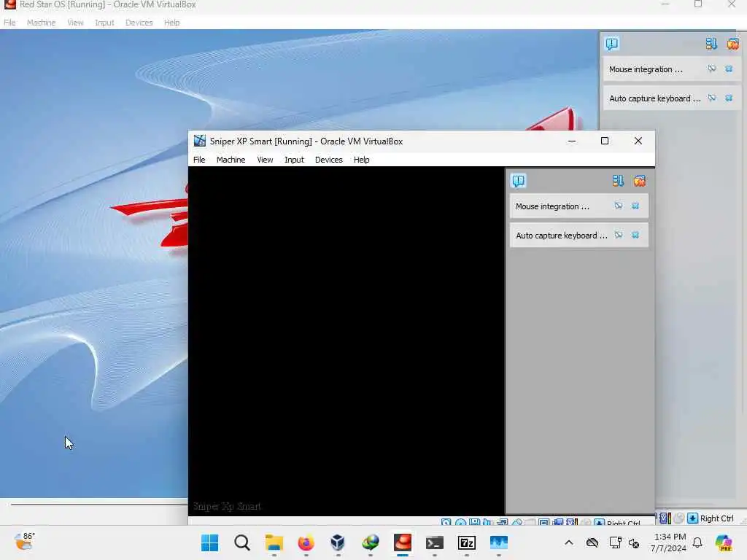Dismiss Red Star Mouse integration notification
This screenshot has height=560, width=747.
tap(729, 69)
